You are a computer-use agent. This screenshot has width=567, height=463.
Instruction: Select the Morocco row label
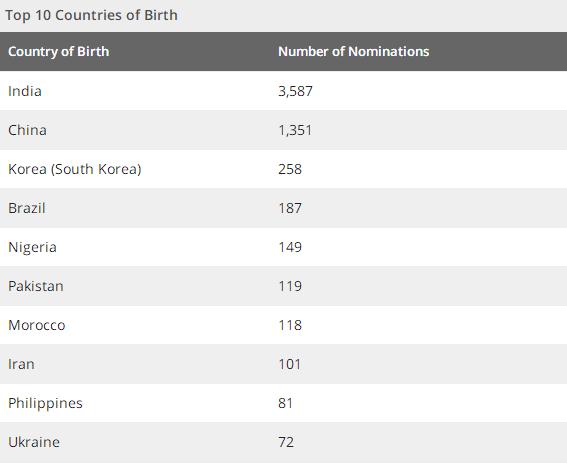(37, 325)
